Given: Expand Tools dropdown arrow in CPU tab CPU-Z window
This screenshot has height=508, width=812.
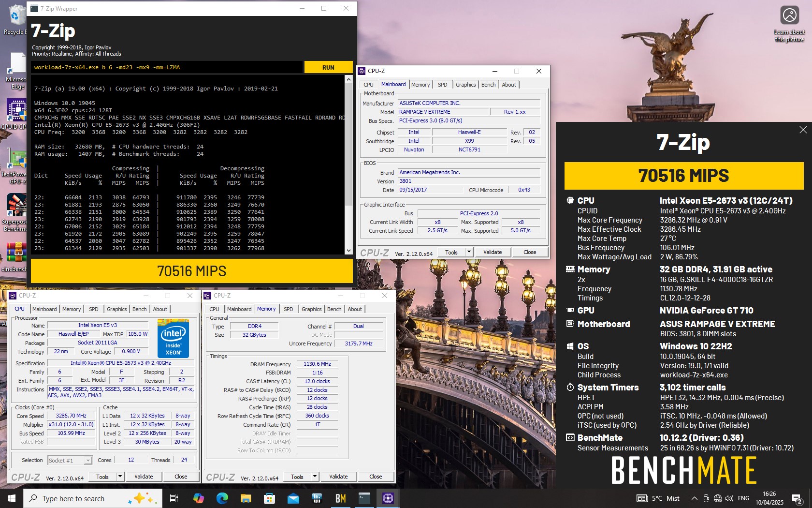Looking at the screenshot, I should [x=120, y=477].
